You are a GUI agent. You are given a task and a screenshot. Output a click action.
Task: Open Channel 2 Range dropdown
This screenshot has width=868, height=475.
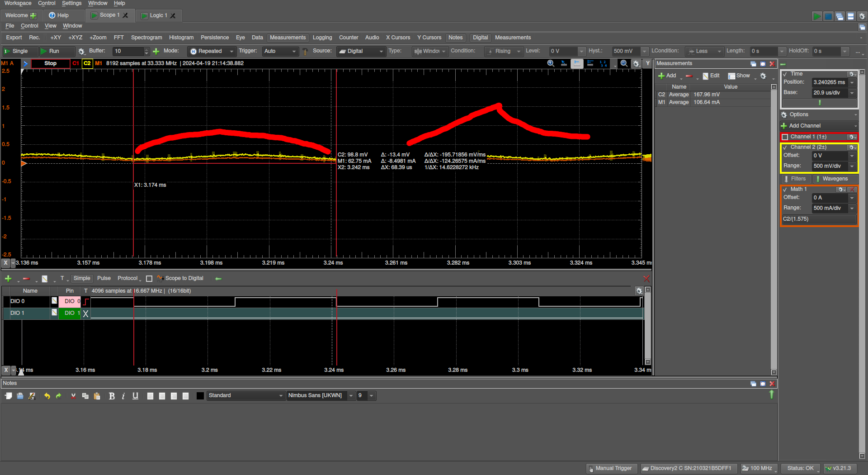[x=852, y=166]
